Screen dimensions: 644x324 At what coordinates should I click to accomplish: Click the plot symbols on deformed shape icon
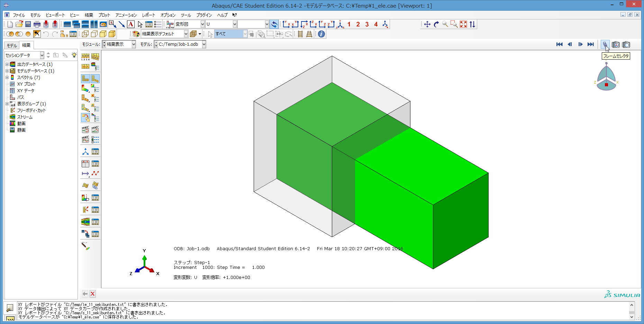[x=85, y=98]
